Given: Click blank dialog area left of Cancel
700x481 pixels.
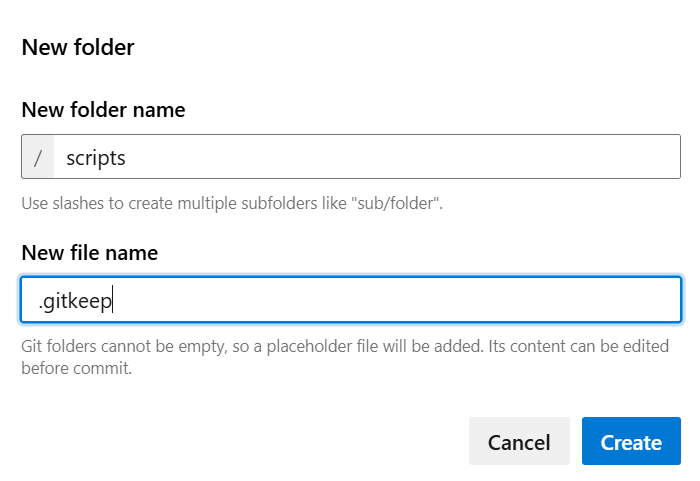Looking at the screenshot, I should point(250,441).
